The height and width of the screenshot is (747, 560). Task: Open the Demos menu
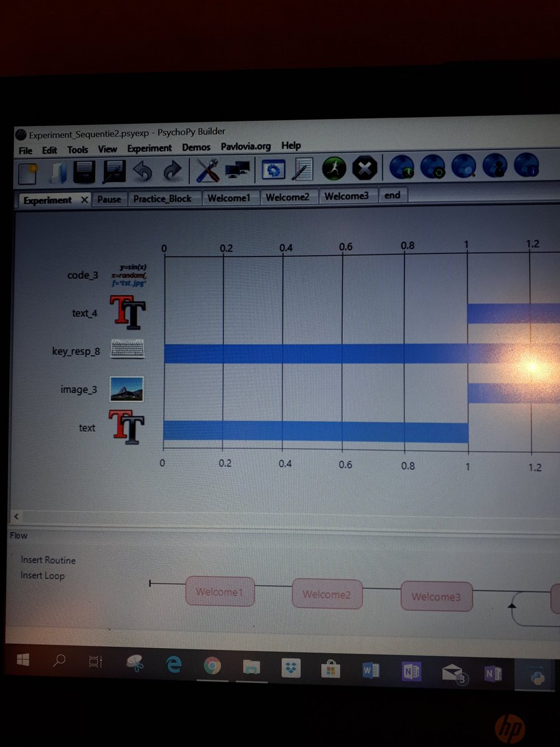tap(197, 148)
